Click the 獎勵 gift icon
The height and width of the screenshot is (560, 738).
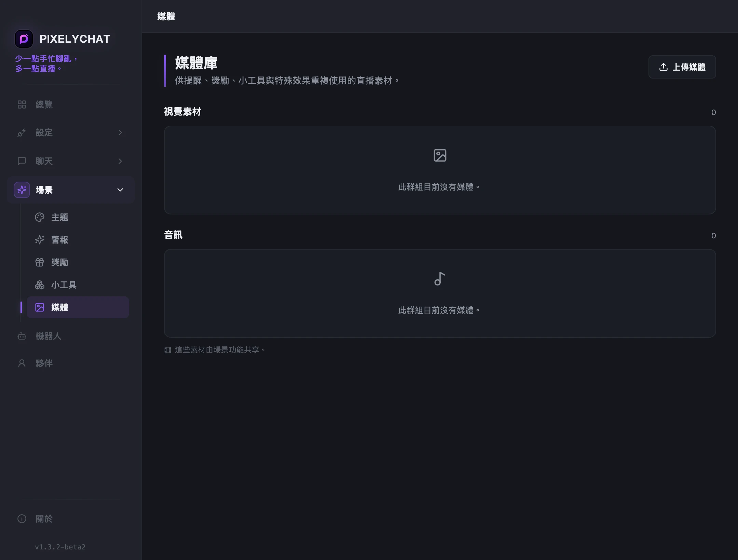pos(40,262)
